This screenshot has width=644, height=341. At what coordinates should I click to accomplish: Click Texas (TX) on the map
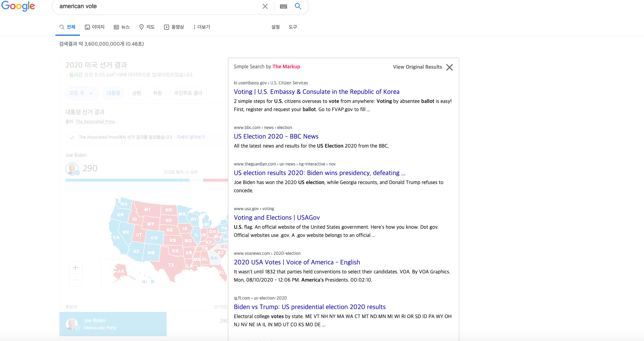tap(171, 265)
